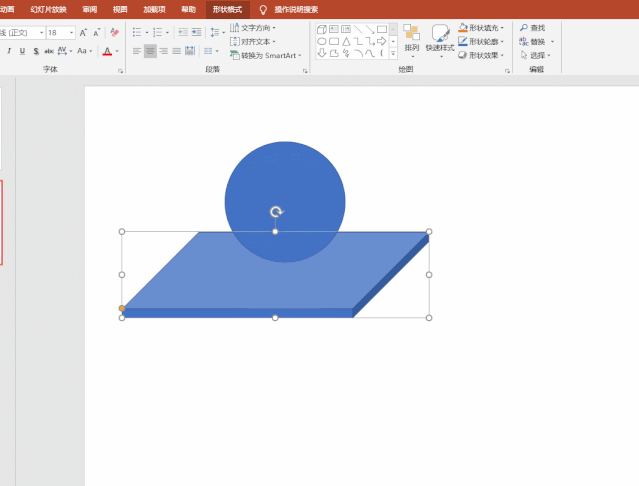Expand the Shape Fill (形状填充) dropdown

click(502, 28)
